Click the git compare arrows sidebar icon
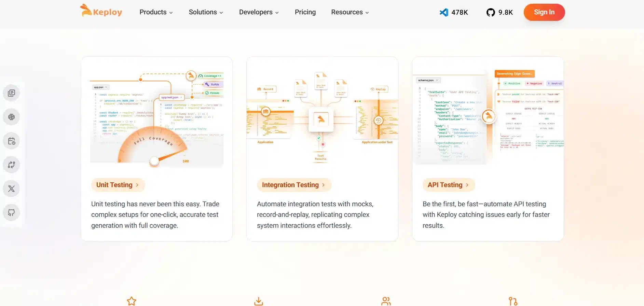 (11, 165)
